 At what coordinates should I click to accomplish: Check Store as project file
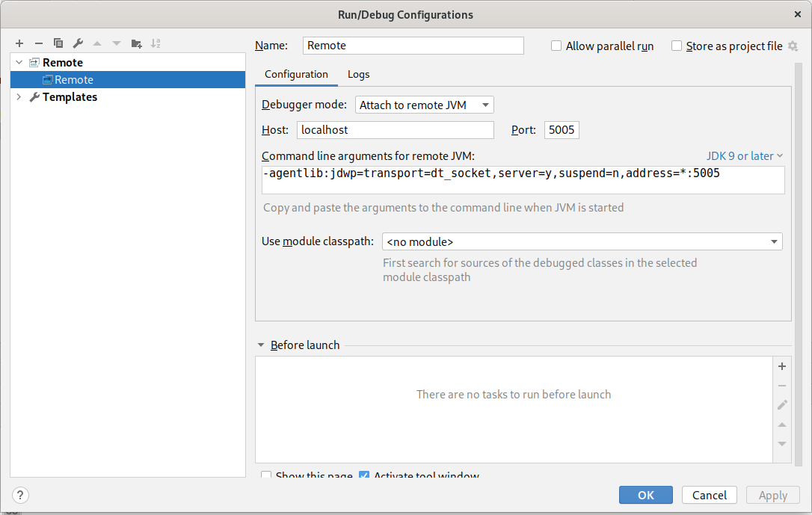[x=677, y=46]
